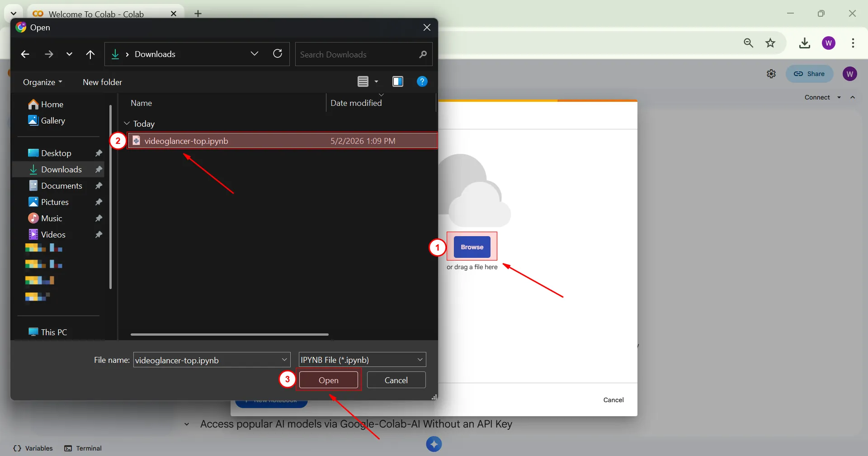868x456 pixels.
Task: Open the Chrome tab search dropdown
Action: coord(14,14)
